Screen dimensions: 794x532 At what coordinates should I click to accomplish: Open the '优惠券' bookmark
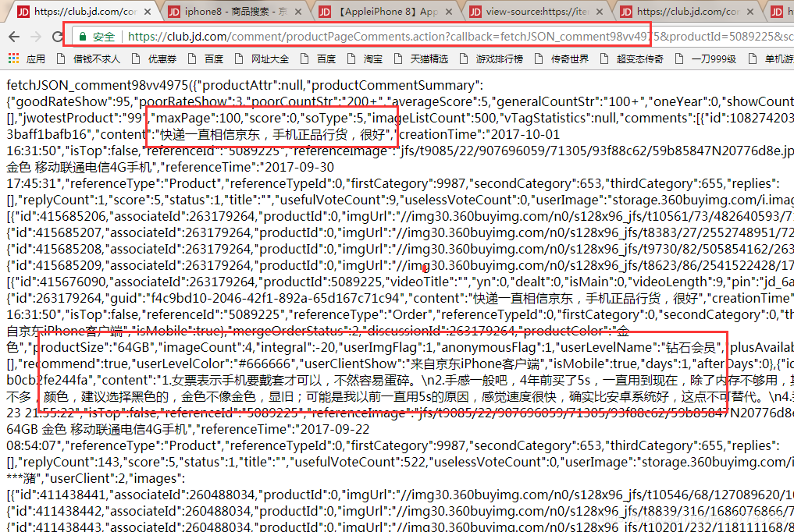155,59
